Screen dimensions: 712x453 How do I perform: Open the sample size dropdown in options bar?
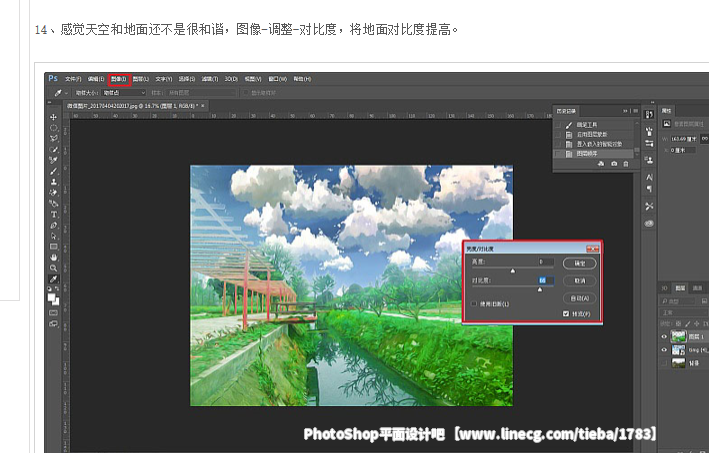pyautogui.click(x=124, y=93)
